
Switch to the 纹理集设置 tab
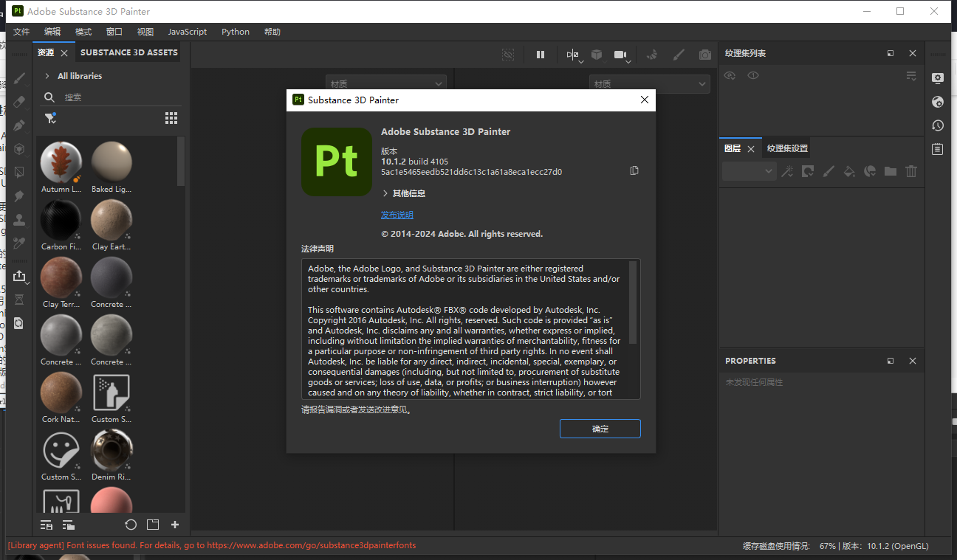coord(787,148)
